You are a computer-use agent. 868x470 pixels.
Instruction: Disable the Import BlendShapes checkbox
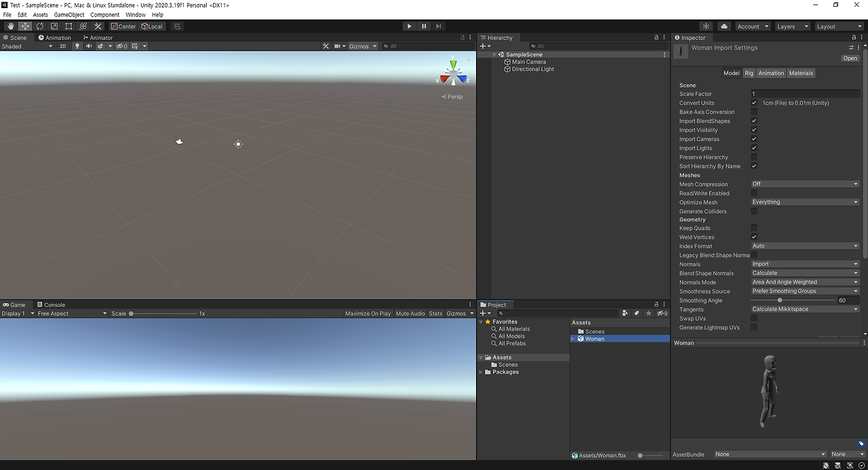(753, 121)
